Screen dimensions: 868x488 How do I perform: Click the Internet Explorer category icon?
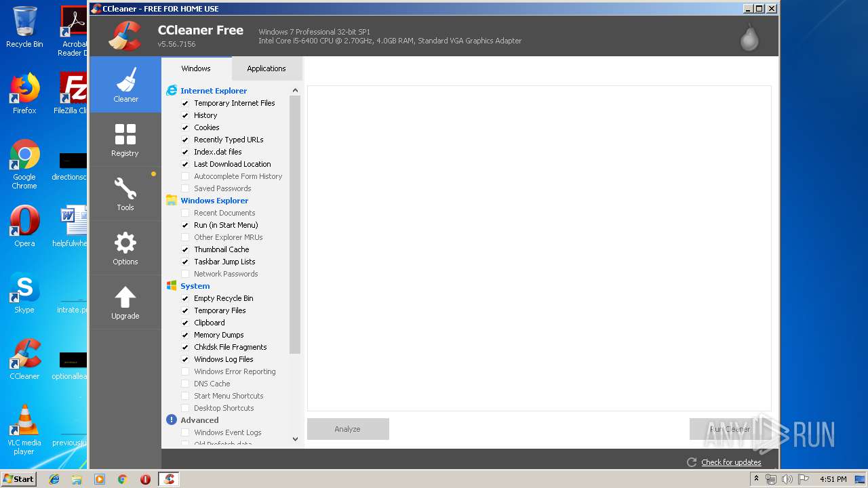[x=172, y=91]
